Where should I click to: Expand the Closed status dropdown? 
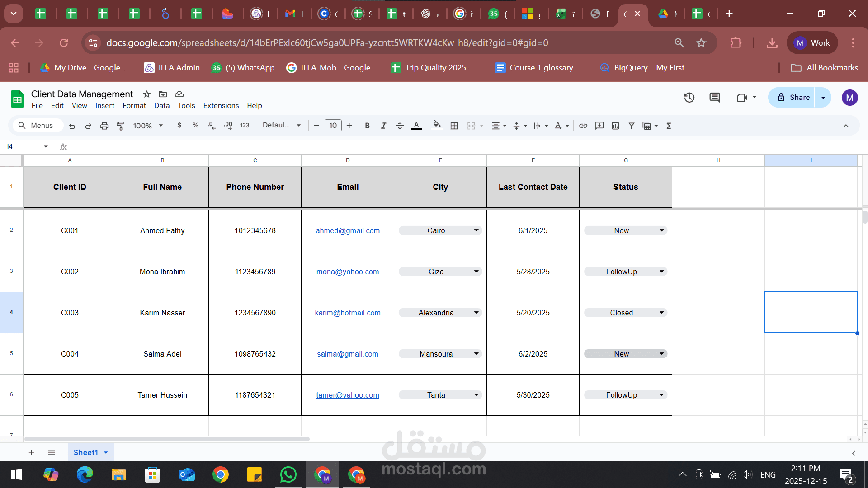tap(661, 313)
